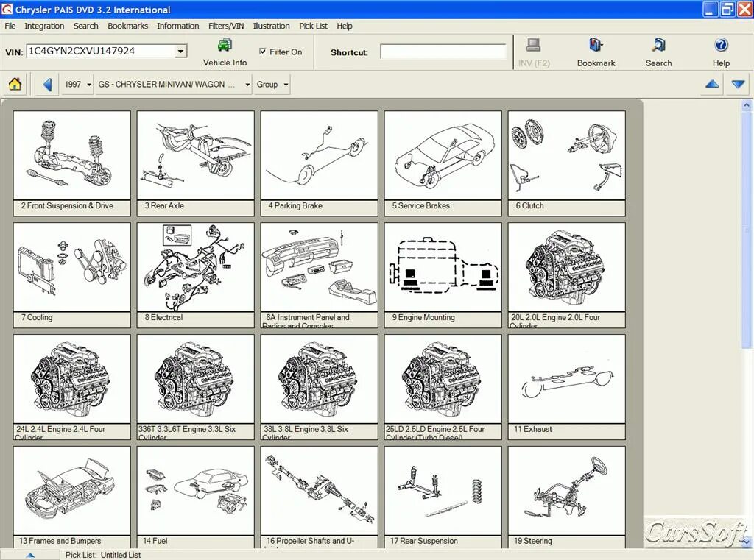Toggle the Filter On checkbox
The image size is (754, 560).
[263, 52]
